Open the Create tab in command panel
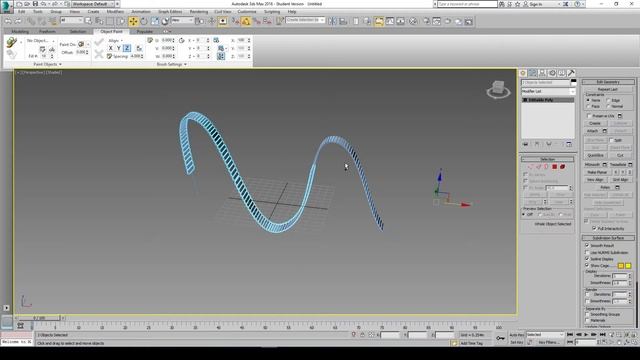640x360 pixels. (x=523, y=73)
